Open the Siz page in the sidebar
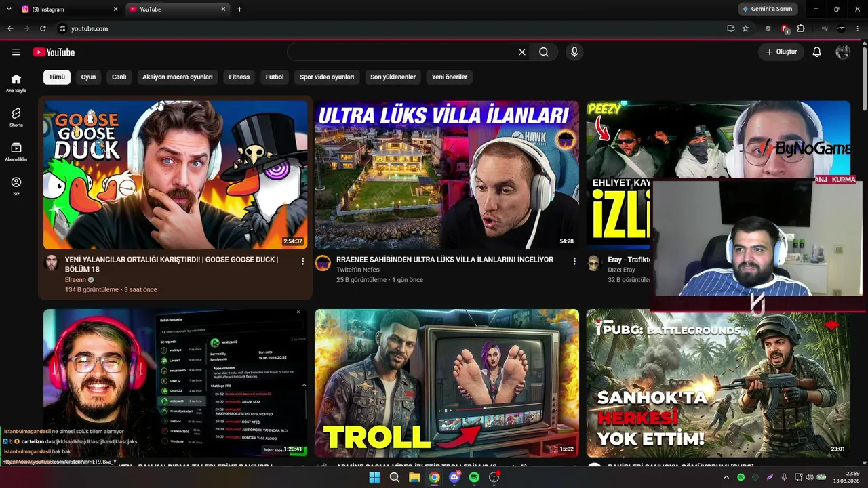868x488 pixels. (x=16, y=186)
